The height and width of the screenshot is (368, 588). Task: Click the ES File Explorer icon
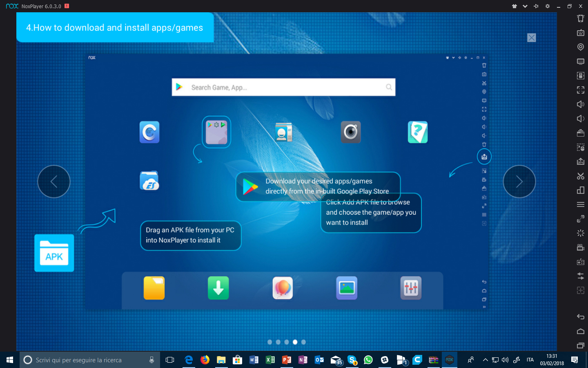click(149, 181)
